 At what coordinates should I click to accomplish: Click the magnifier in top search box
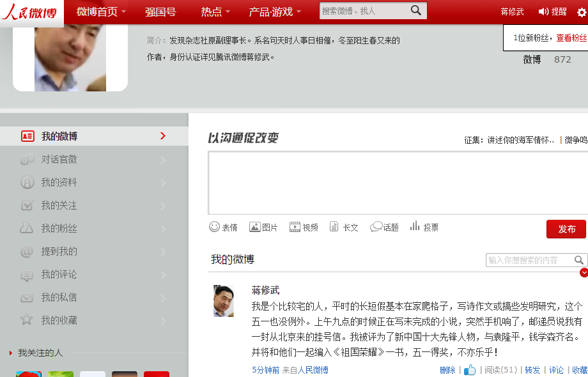point(416,11)
